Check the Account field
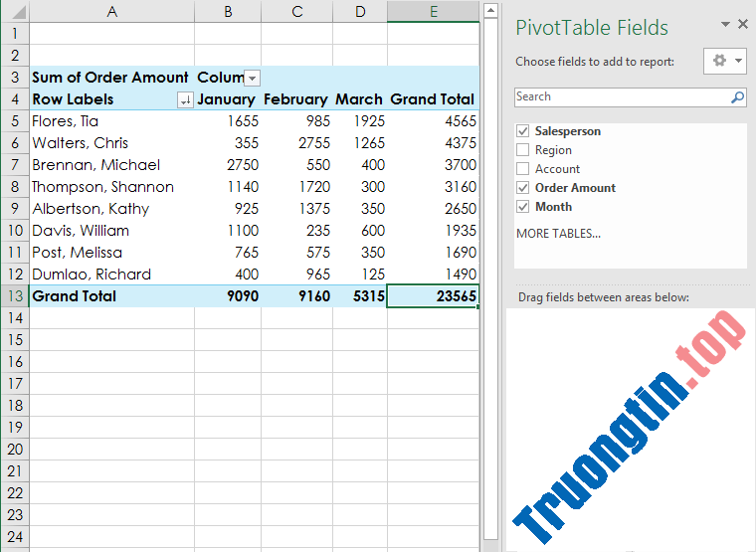Viewport: 756px width, 552px height. click(x=522, y=169)
